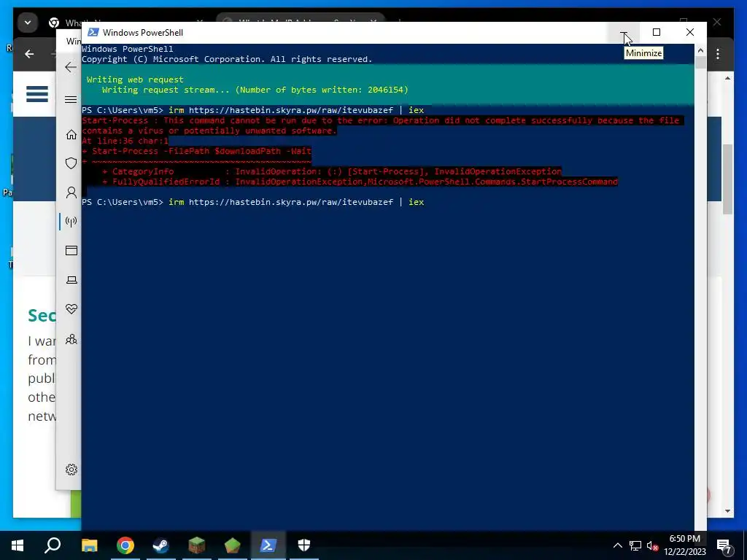Viewport: 747px width, 560px height.
Task: Open Minecraft block icon on taskbar
Action: click(x=196, y=545)
